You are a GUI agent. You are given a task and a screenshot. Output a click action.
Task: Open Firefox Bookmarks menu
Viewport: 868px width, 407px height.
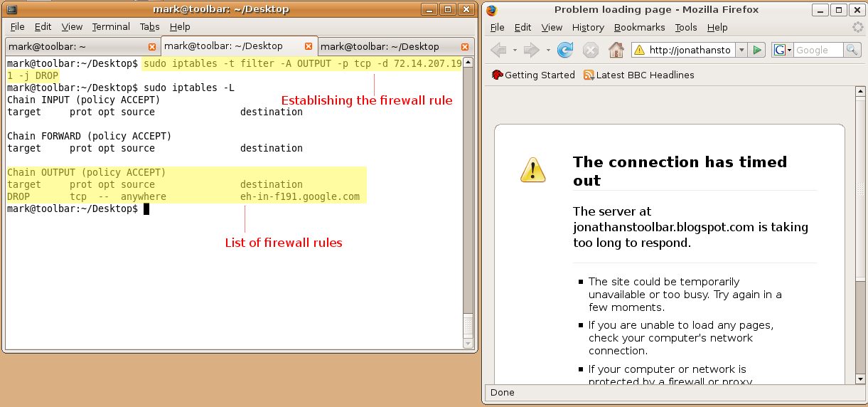pos(640,27)
